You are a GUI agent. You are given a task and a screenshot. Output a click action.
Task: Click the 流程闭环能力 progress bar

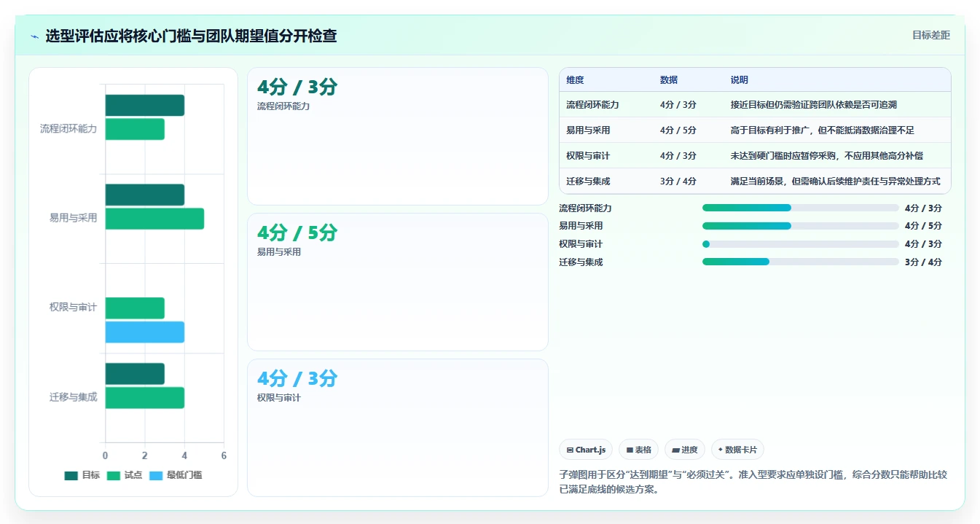[x=800, y=208]
